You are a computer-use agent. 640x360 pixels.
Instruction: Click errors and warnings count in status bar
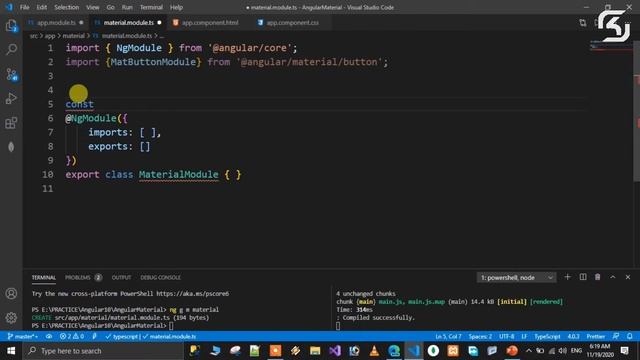tap(72, 337)
